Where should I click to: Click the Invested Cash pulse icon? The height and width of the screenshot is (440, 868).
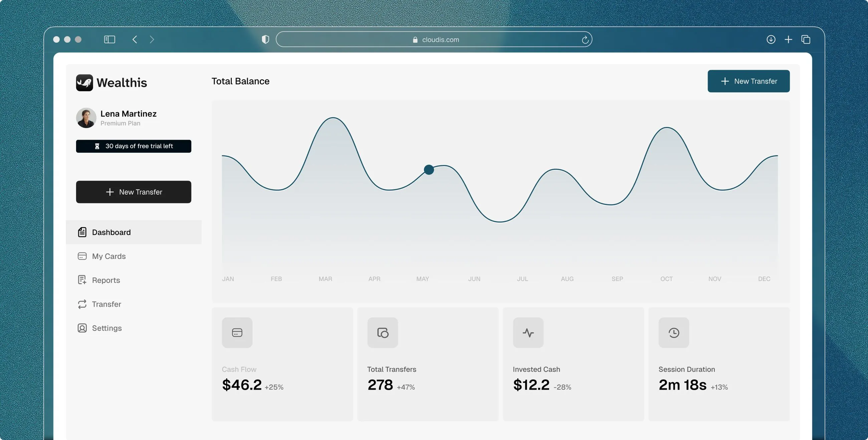528,333
